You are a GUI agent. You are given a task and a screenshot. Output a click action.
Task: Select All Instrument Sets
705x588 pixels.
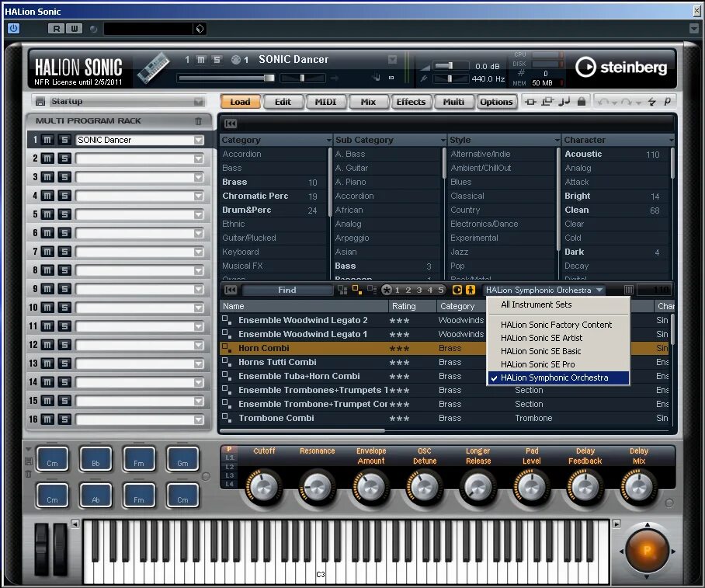tap(558, 304)
